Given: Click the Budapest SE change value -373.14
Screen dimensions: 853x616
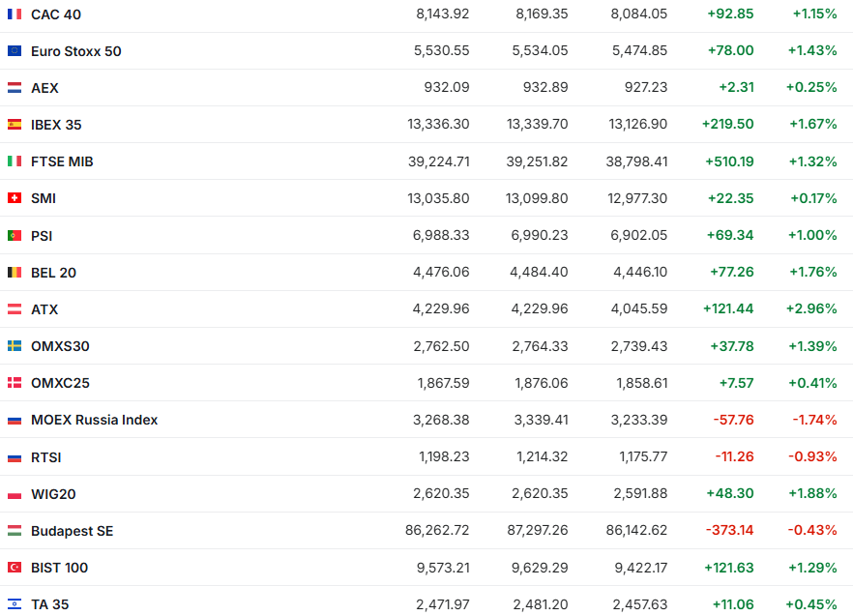Looking at the screenshot, I should 732,531.
